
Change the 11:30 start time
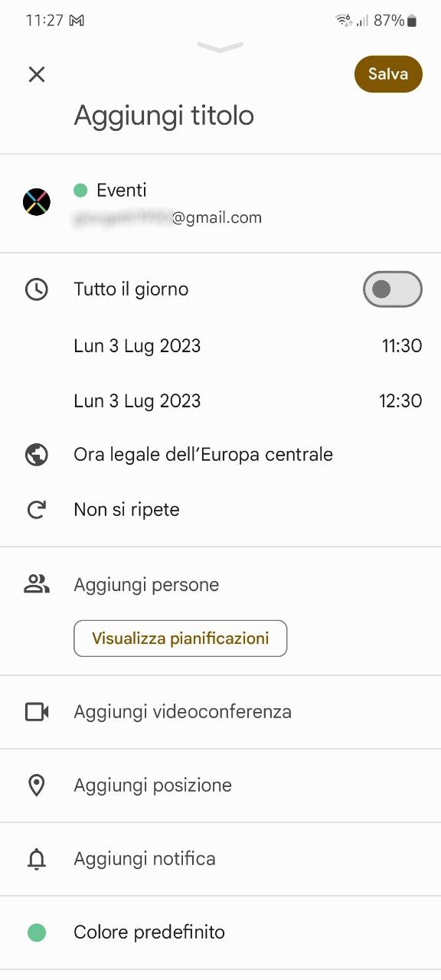402,346
